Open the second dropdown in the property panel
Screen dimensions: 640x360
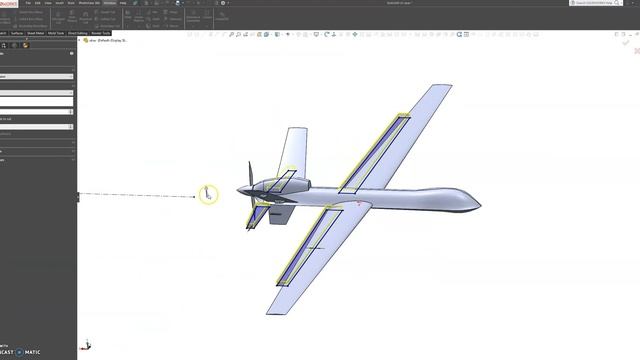[36, 93]
